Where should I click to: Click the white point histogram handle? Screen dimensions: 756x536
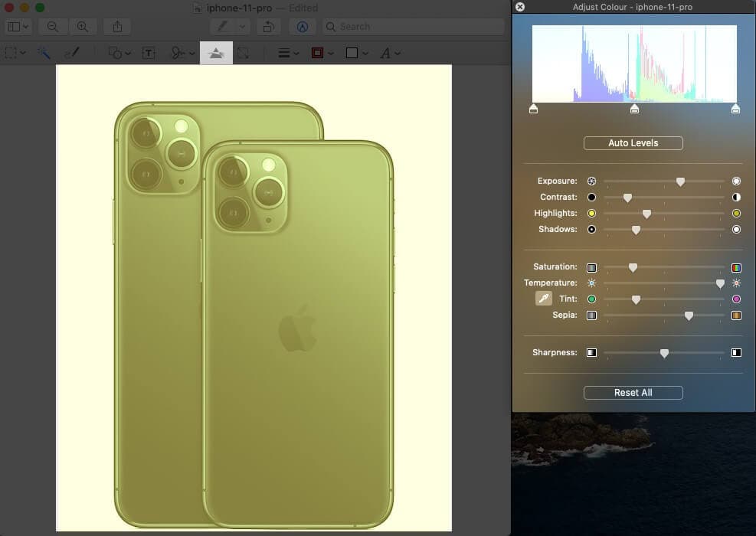click(735, 109)
